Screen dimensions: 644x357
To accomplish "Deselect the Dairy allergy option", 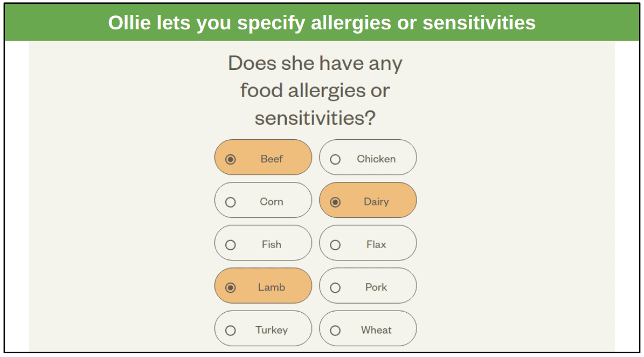I will click(x=367, y=200).
